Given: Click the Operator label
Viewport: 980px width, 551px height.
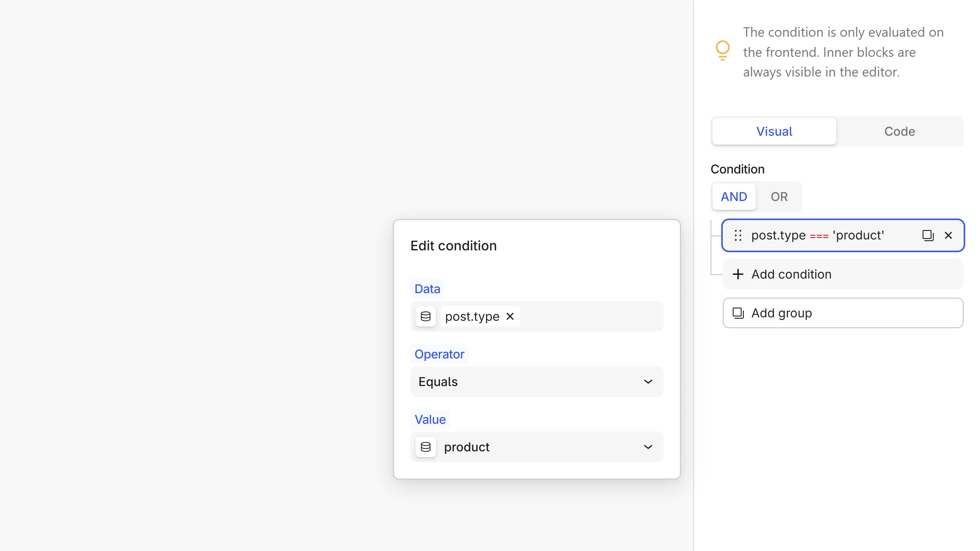Looking at the screenshot, I should pos(439,354).
